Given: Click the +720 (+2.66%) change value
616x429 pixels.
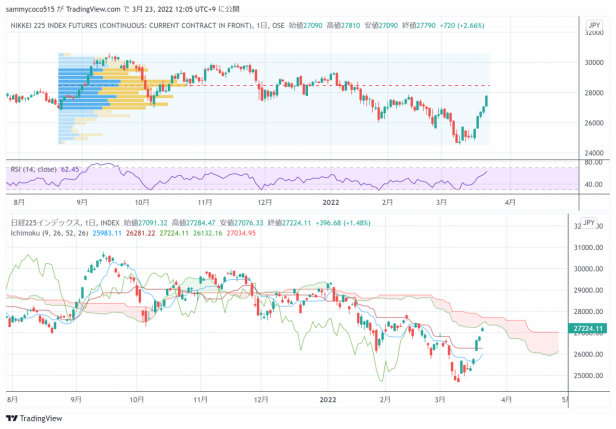Looking at the screenshot, I should [462, 26].
